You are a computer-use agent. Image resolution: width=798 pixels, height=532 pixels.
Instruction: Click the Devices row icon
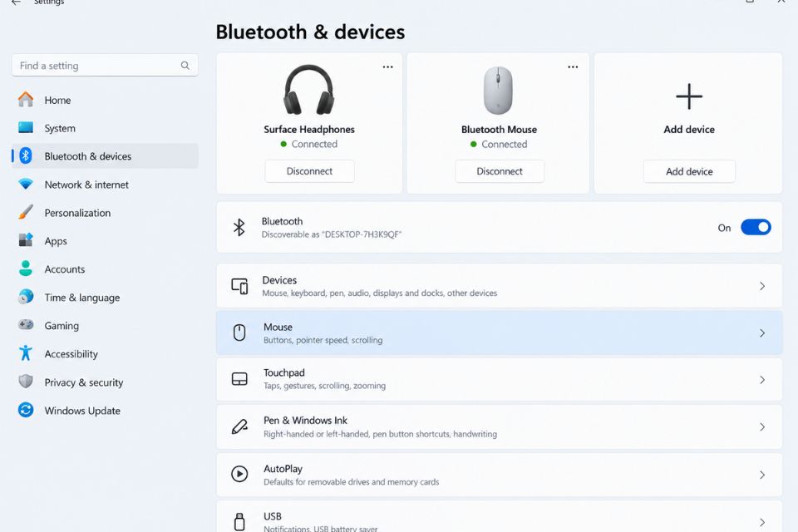click(239, 286)
